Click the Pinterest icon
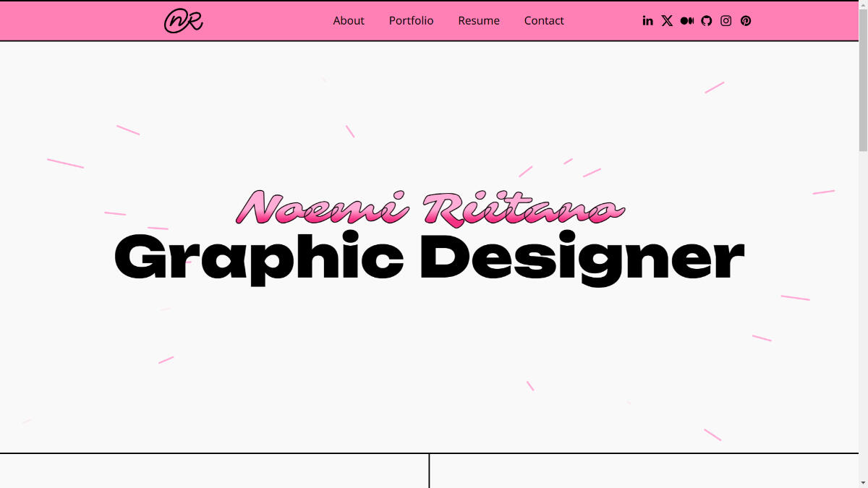This screenshot has height=488, width=868. tap(746, 21)
